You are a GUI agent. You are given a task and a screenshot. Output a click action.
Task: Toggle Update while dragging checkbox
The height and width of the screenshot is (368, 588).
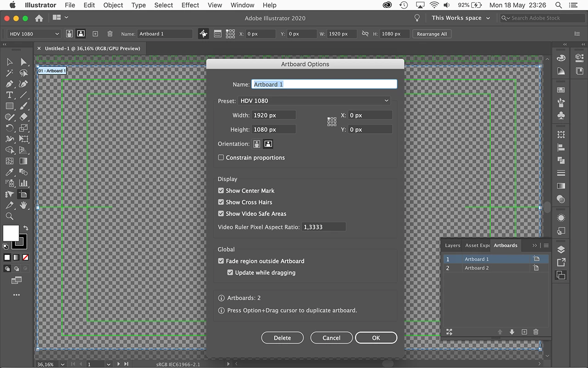coord(230,272)
